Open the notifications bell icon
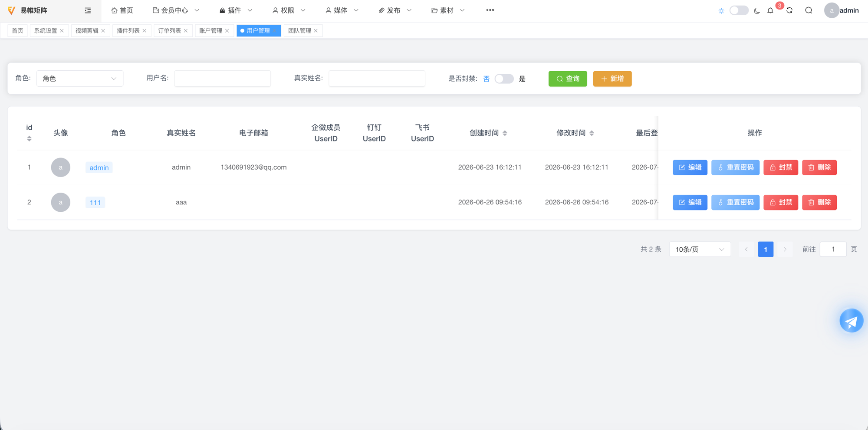Screen dimensions: 868x430 [770, 10]
